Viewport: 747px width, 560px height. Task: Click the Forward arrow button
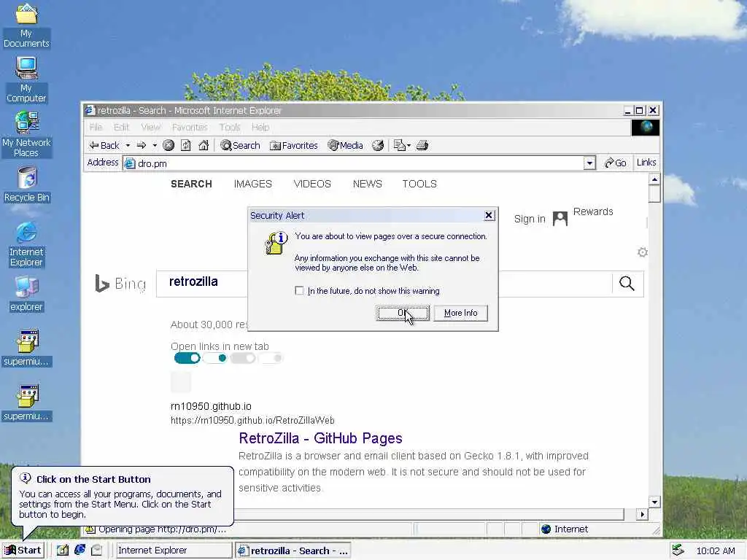click(142, 146)
